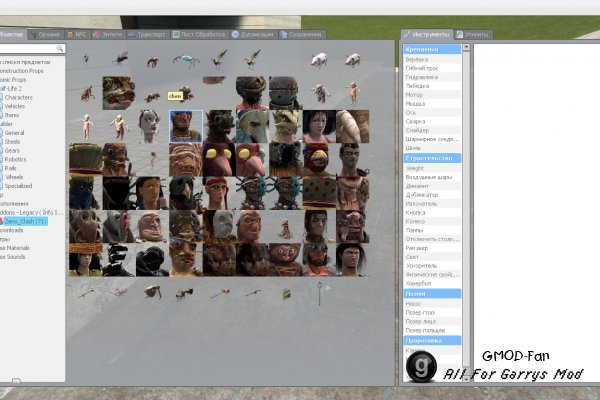Screen dimensions: 600x400
Task: Spawn the grey mask face model
Action: pyautogui.click(x=219, y=226)
